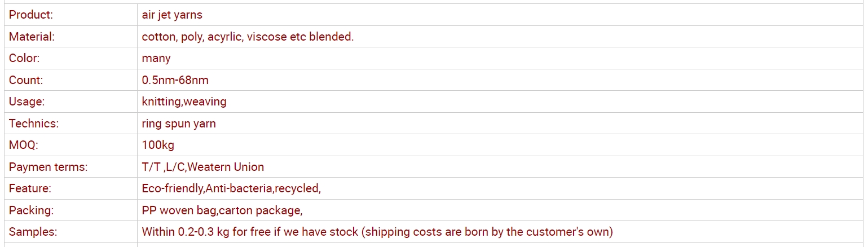Select the 'air jet yarns' value
Screen dimensions: 868x247
(172, 15)
